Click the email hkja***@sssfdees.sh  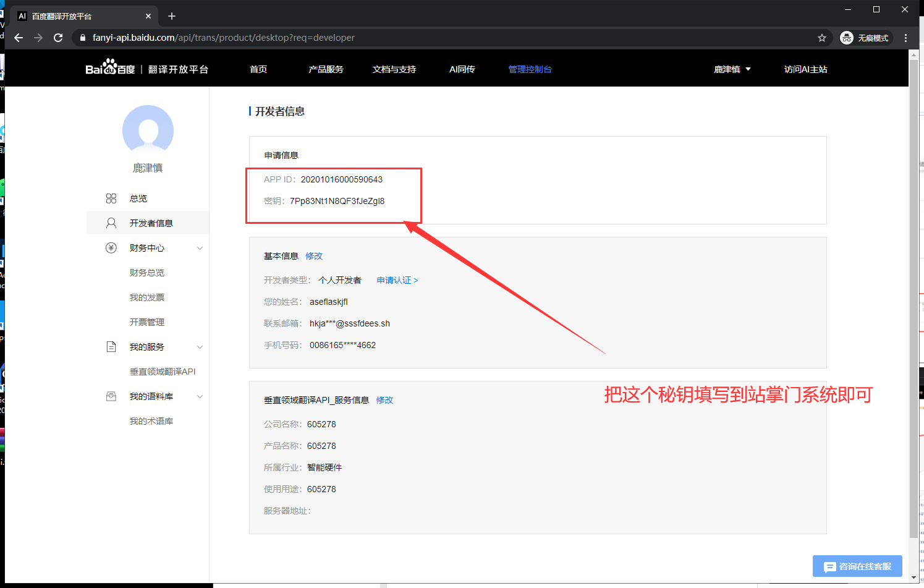(x=350, y=323)
